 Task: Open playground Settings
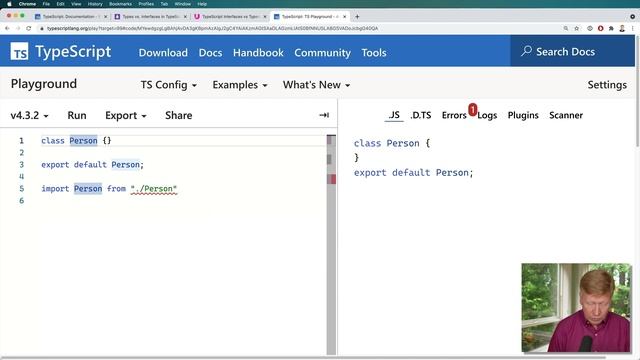pos(607,85)
